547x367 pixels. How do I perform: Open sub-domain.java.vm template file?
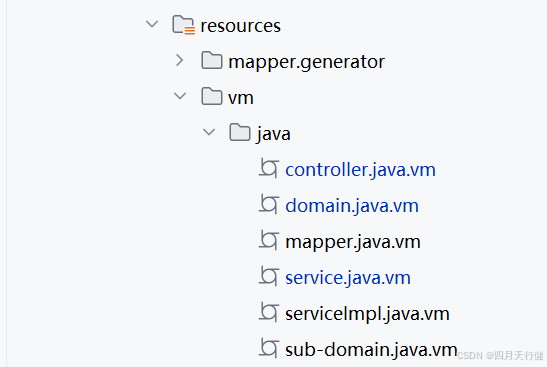coord(371,350)
